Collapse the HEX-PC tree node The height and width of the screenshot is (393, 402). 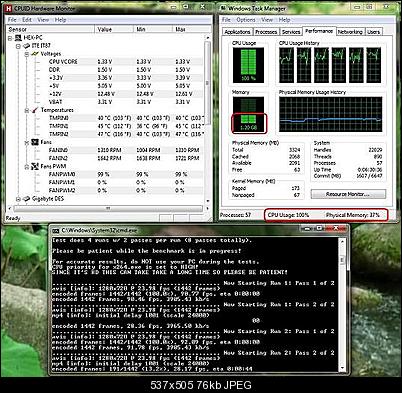(11, 38)
